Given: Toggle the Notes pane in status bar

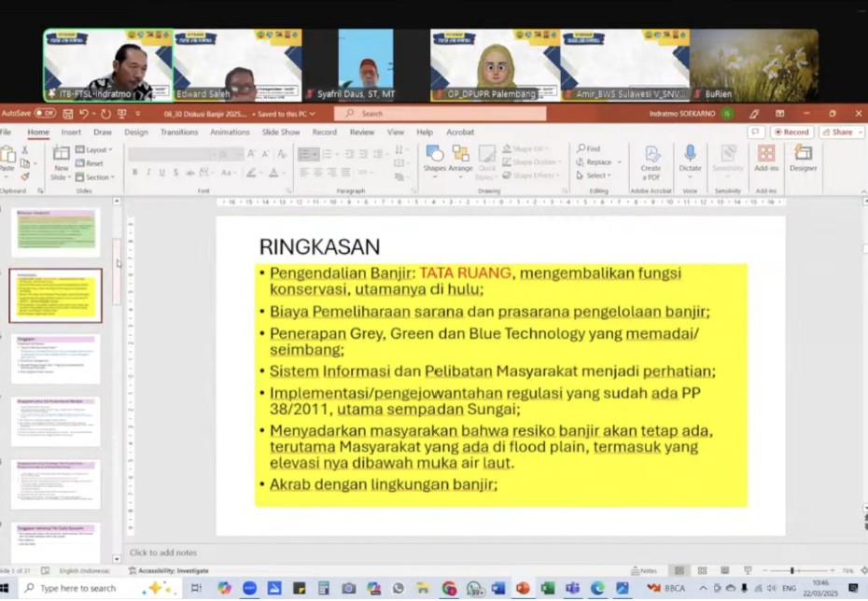Looking at the screenshot, I should (x=644, y=570).
